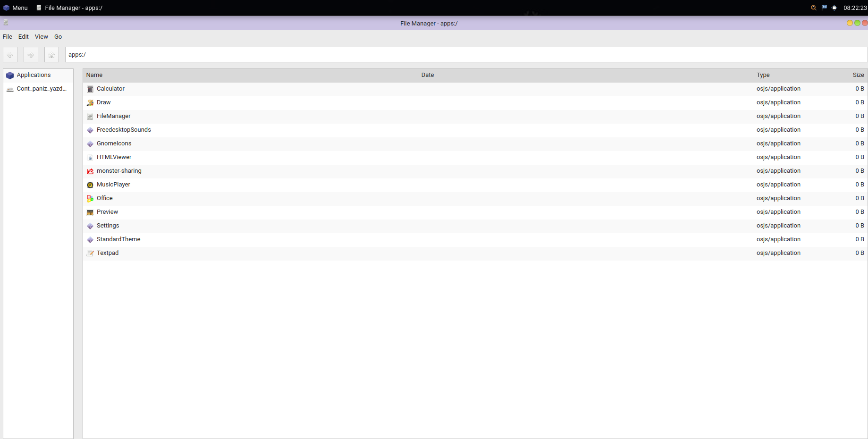Click the speaker icon beside MusicPlayer
Screen dimensions: 868x439
(x=90, y=185)
